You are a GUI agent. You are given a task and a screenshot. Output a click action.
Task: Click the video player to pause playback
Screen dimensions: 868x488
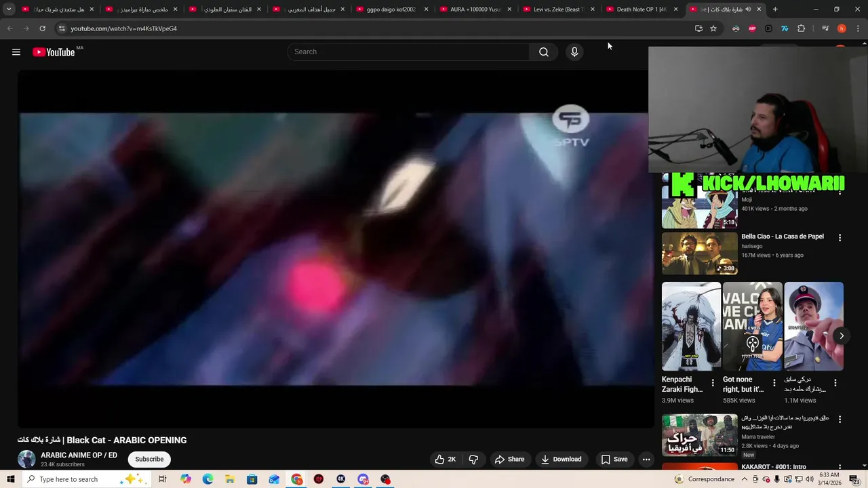pos(336,249)
